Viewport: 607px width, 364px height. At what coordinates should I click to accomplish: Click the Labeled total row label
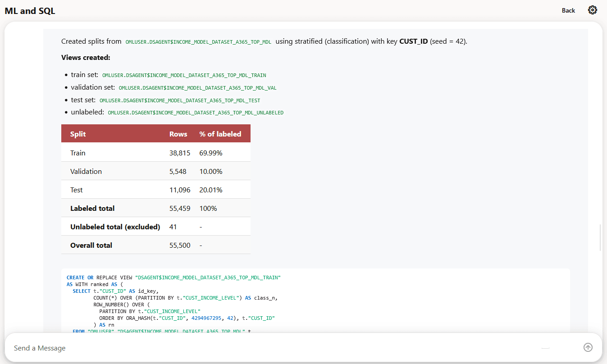click(x=92, y=208)
